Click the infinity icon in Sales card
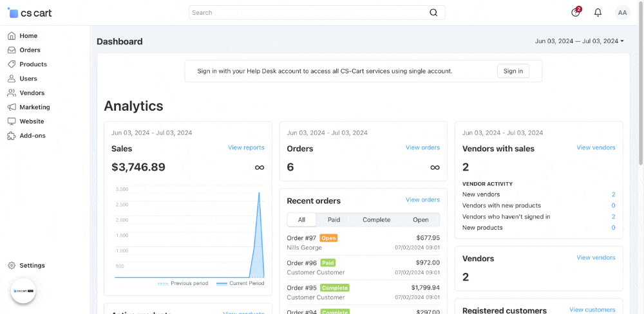Viewport: 644px width, 314px height. 260,167
